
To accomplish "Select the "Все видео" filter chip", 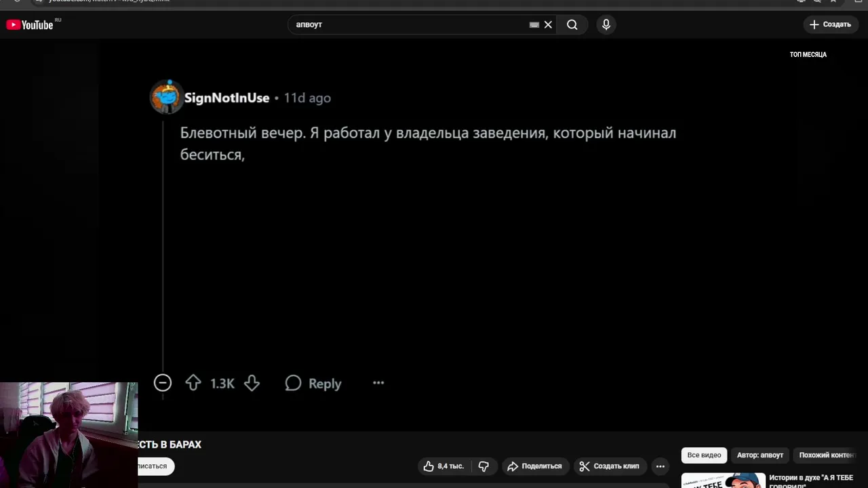I will point(704,455).
